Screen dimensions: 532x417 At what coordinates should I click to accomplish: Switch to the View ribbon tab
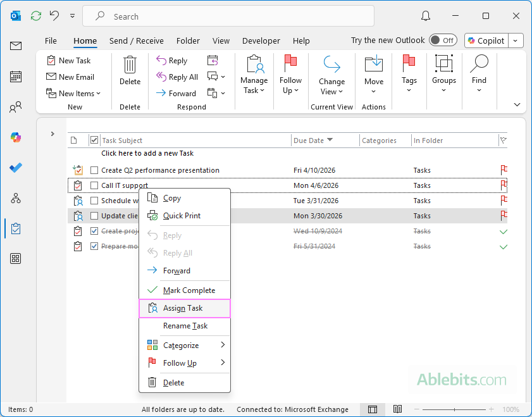pyautogui.click(x=221, y=40)
